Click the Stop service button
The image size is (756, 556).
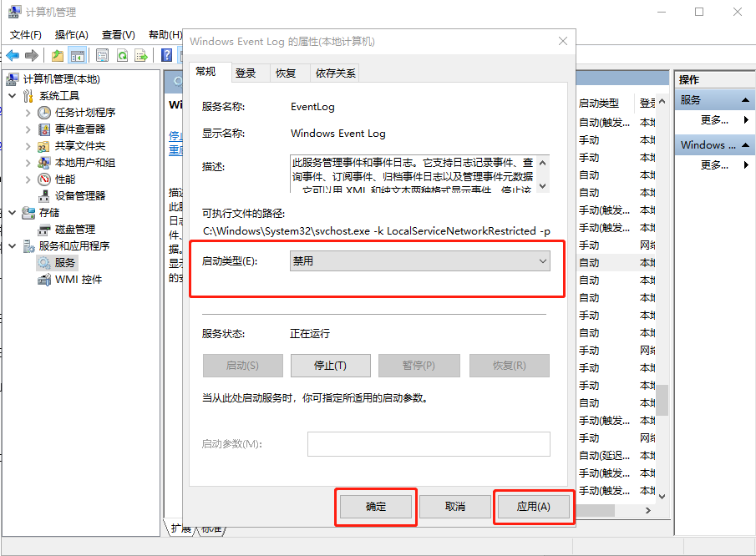(329, 366)
